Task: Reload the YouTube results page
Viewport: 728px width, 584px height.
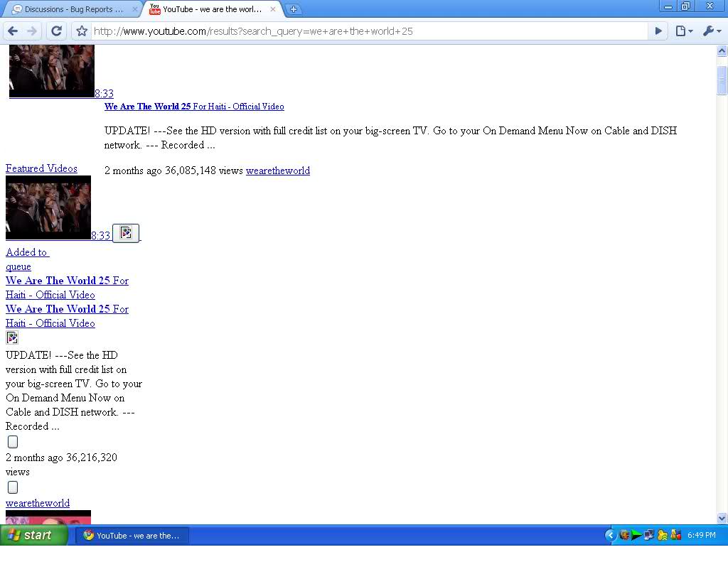Action: coord(56,31)
